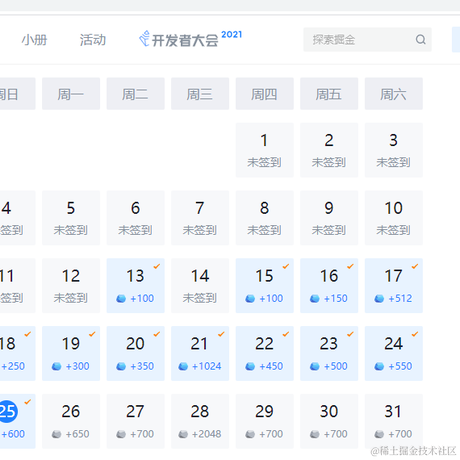The width and height of the screenshot is (460, 460).
Task: Click the blue ore icon on day 22
Action: click(x=250, y=366)
